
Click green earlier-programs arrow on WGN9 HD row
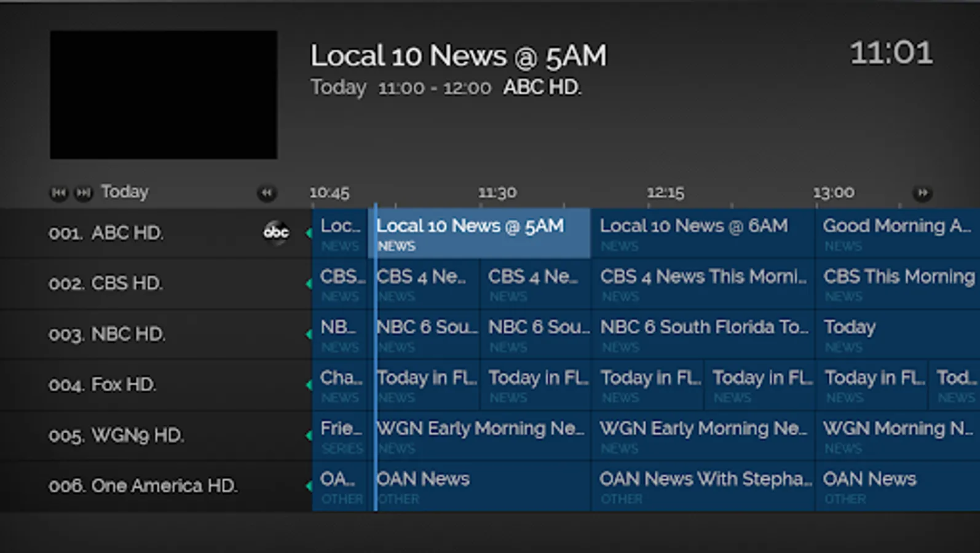click(x=309, y=436)
